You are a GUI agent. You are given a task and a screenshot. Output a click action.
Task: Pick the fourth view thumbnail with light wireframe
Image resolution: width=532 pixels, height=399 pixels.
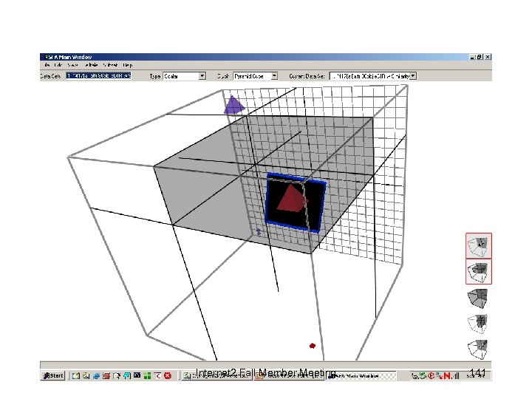click(478, 324)
